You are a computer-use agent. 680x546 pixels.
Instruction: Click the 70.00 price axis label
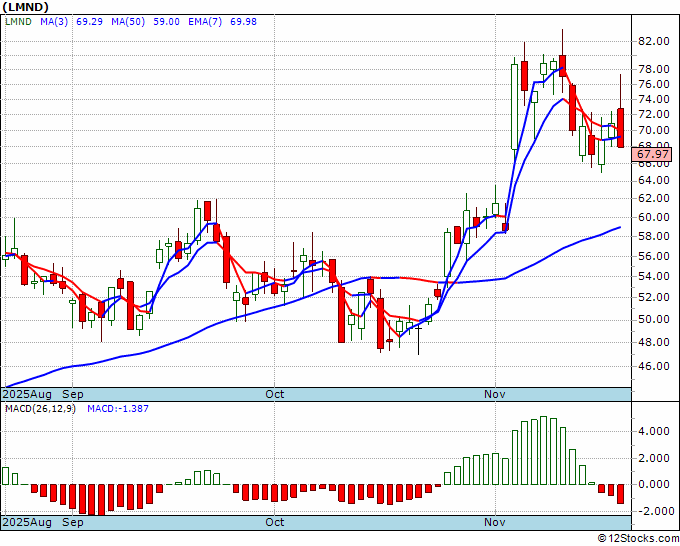click(x=654, y=131)
